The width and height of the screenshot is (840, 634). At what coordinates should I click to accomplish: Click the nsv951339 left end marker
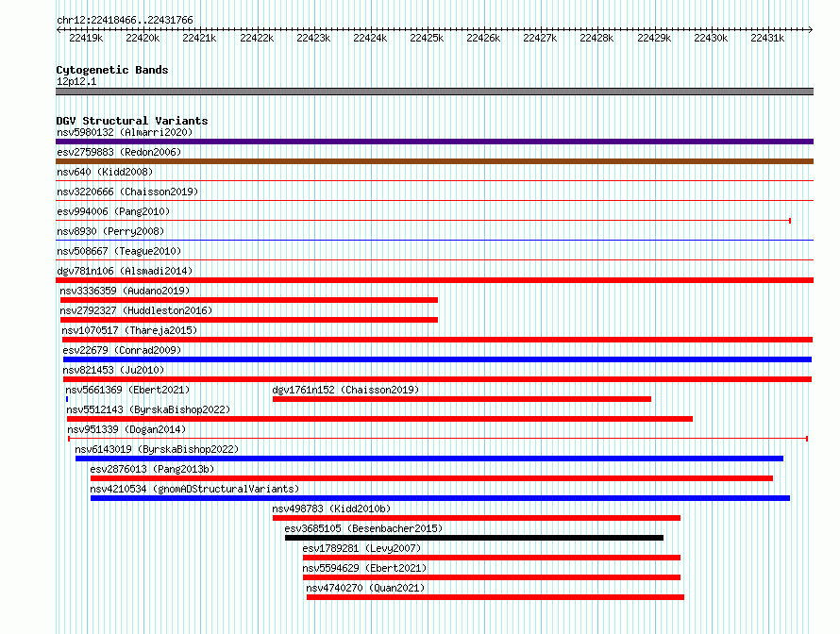pos(69,439)
